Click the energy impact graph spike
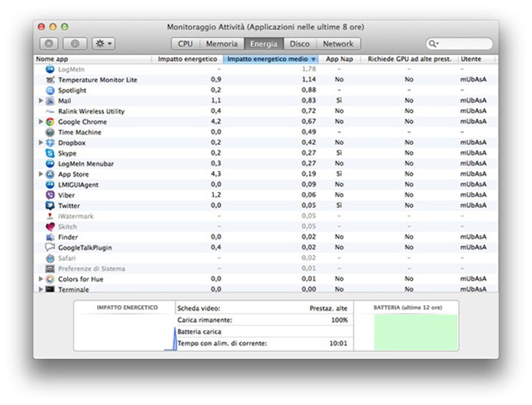This screenshot has height=405, width=532. click(174, 339)
